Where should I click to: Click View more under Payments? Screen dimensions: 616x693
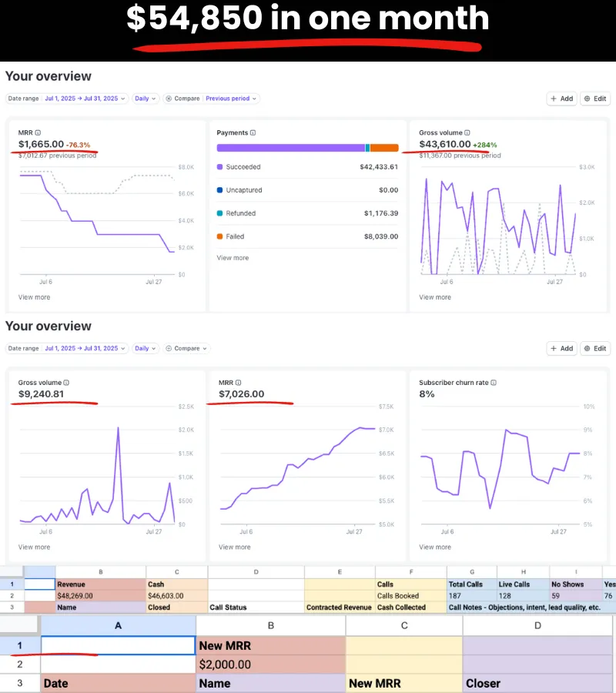tap(233, 258)
